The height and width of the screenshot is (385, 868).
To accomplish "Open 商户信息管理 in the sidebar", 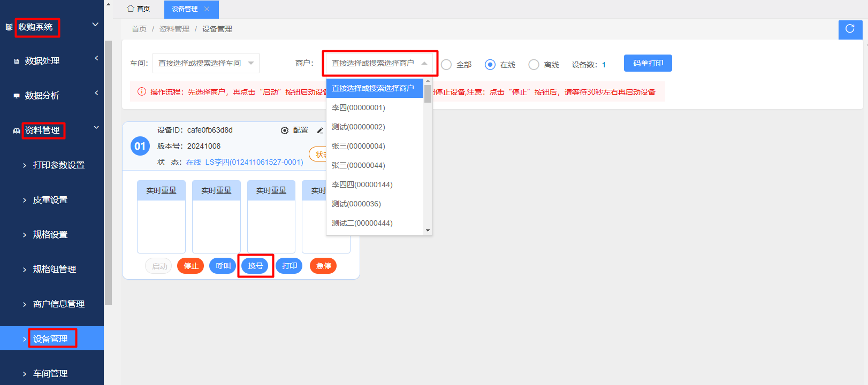I will [x=59, y=304].
